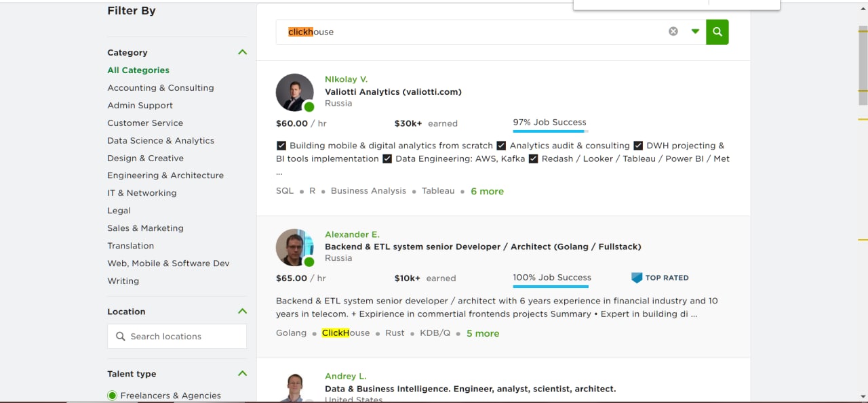Click the 97% Job Success progress bar
The height and width of the screenshot is (403, 868).
[x=550, y=131]
